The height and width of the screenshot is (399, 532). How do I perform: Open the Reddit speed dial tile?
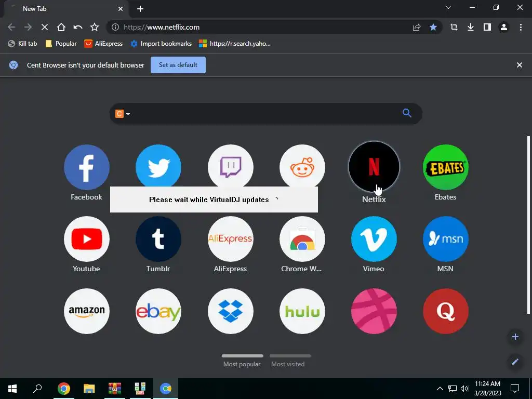point(302,166)
